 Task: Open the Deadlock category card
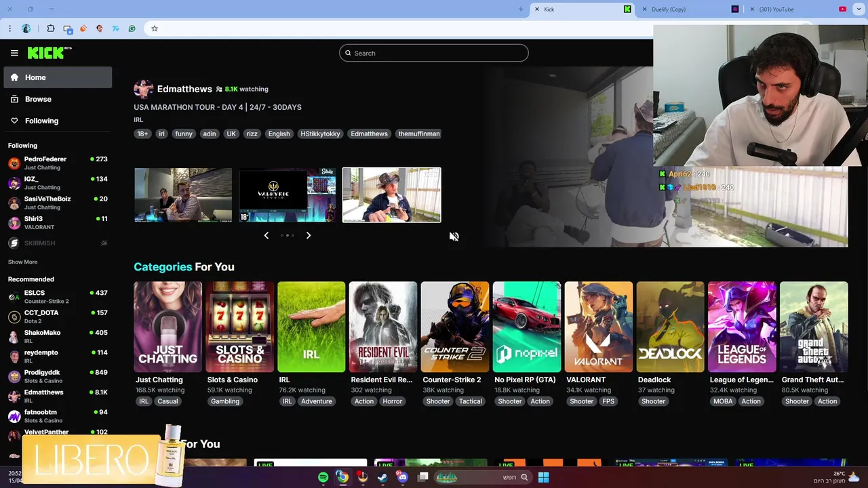click(x=670, y=327)
